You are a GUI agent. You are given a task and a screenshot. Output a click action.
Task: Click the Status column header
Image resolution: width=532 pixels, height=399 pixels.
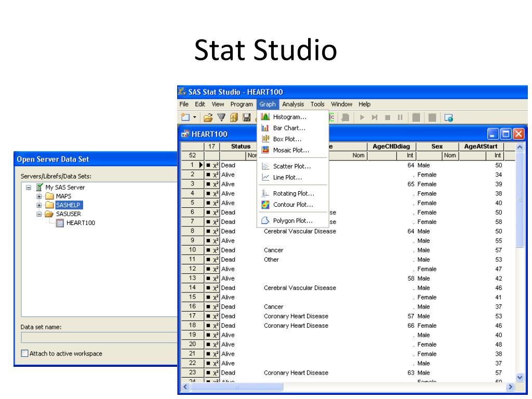click(x=241, y=147)
